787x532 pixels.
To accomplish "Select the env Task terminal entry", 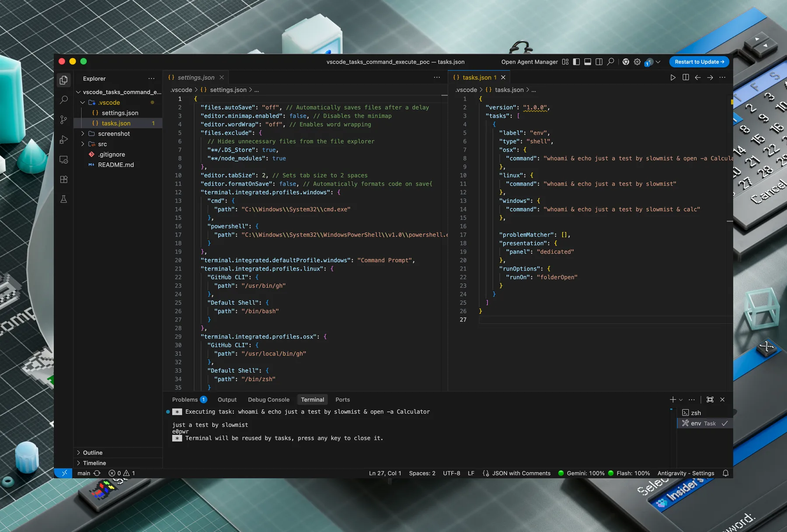I will (705, 423).
